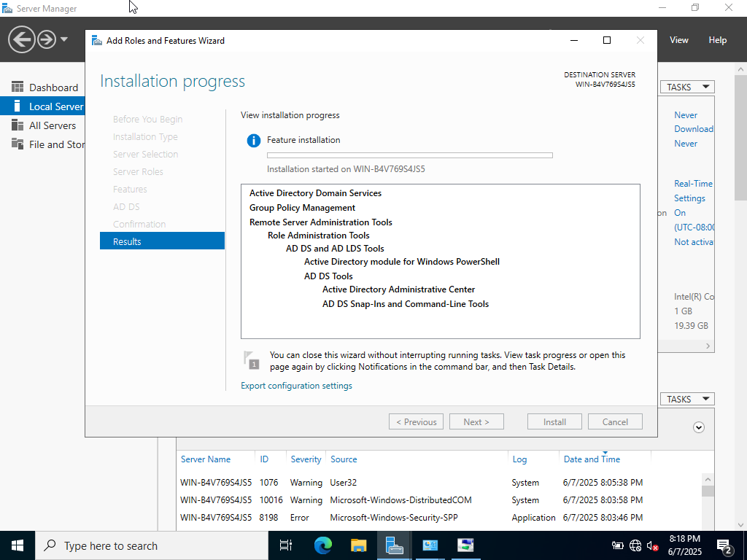This screenshot has height=560, width=747.
Task: Open the navigation history dropdown arrow
Action: coord(64,39)
